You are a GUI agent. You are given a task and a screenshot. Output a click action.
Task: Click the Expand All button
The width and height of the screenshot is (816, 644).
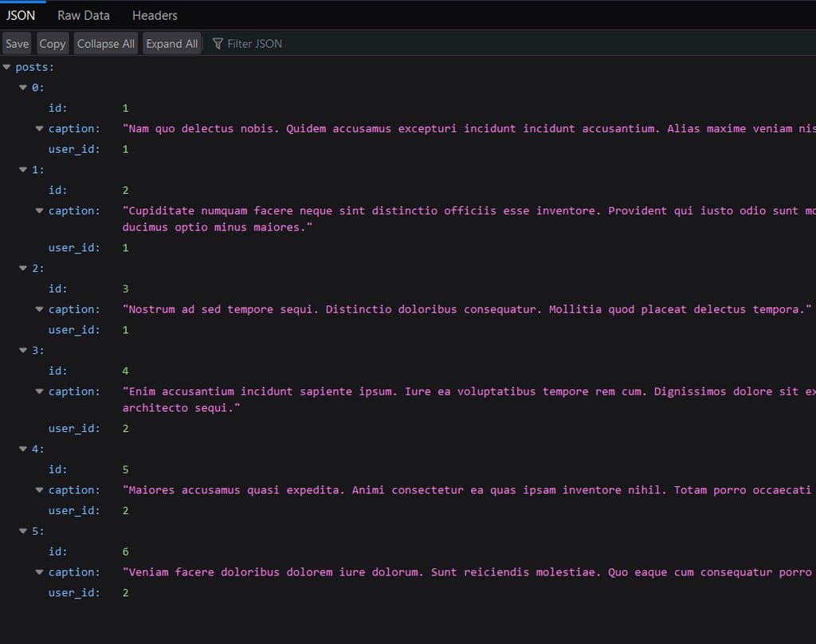coord(172,44)
